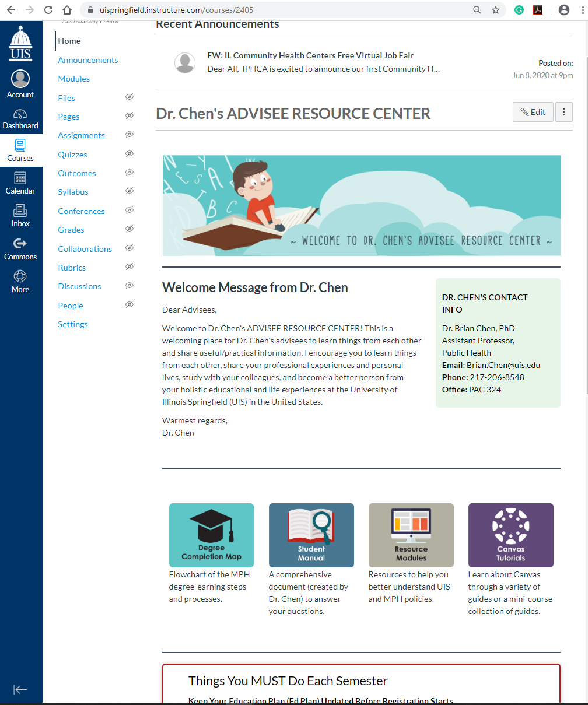Reload the page with refresh icon

[48, 10]
